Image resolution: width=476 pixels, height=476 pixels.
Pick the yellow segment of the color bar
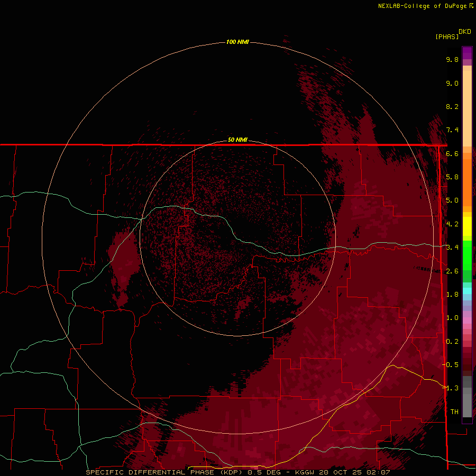point(467,226)
